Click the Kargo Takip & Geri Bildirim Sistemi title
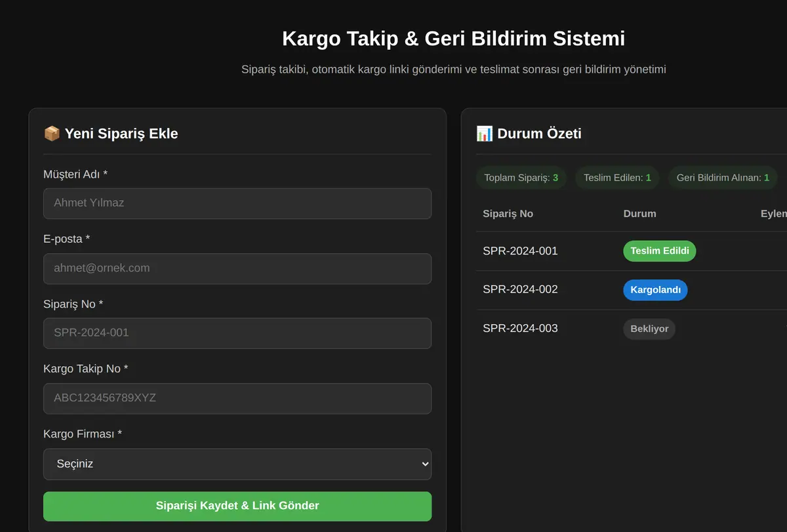The height and width of the screenshot is (532, 787). pos(453,39)
